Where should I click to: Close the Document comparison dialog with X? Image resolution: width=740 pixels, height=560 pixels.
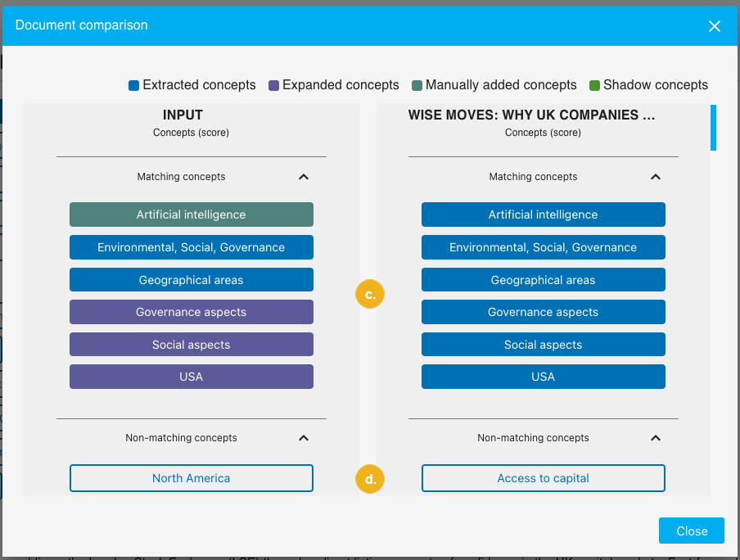tap(714, 26)
